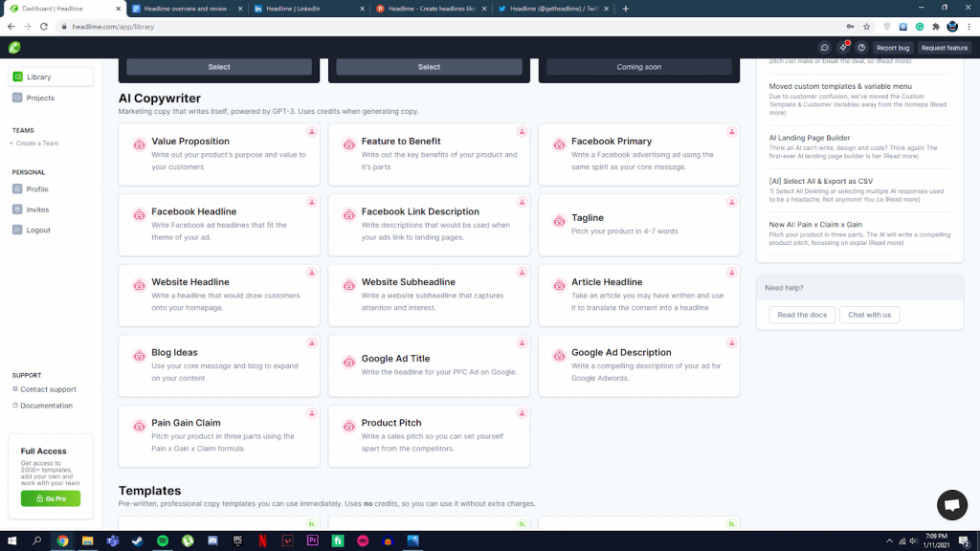Click the first Select button at top
This screenshot has width=980, height=551.
tap(219, 67)
